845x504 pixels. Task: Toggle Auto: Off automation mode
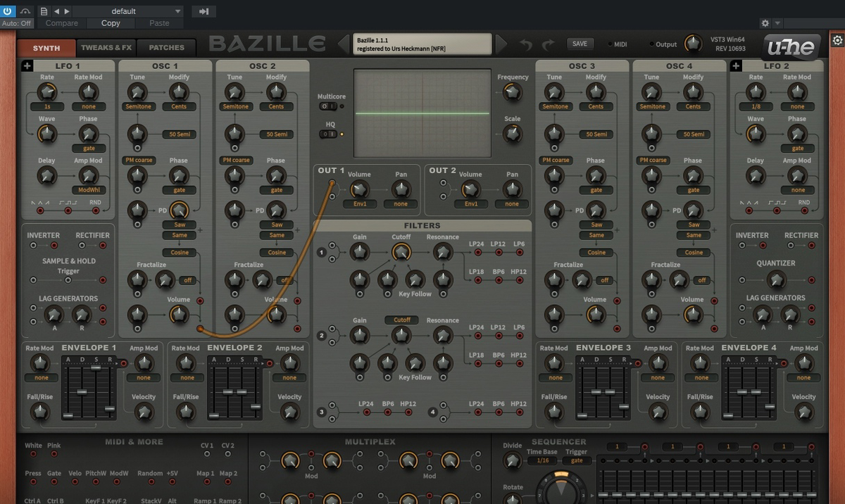(17, 23)
